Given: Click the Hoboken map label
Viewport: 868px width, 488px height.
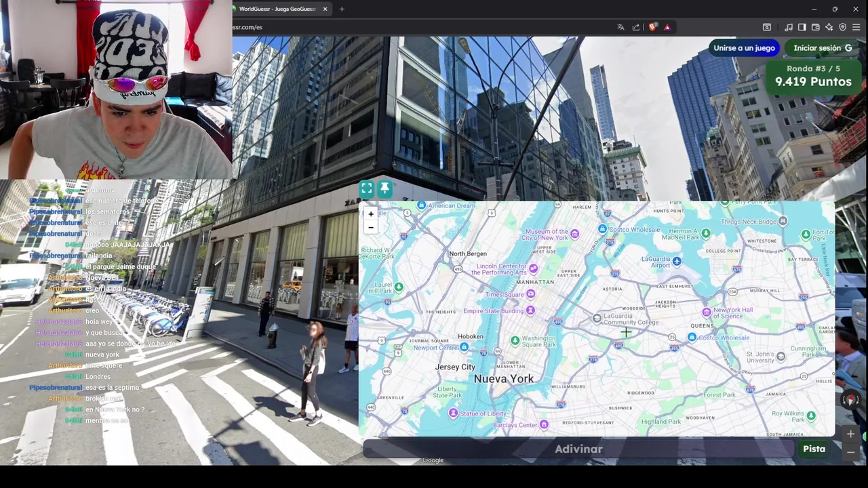Looking at the screenshot, I should pyautogui.click(x=471, y=336).
